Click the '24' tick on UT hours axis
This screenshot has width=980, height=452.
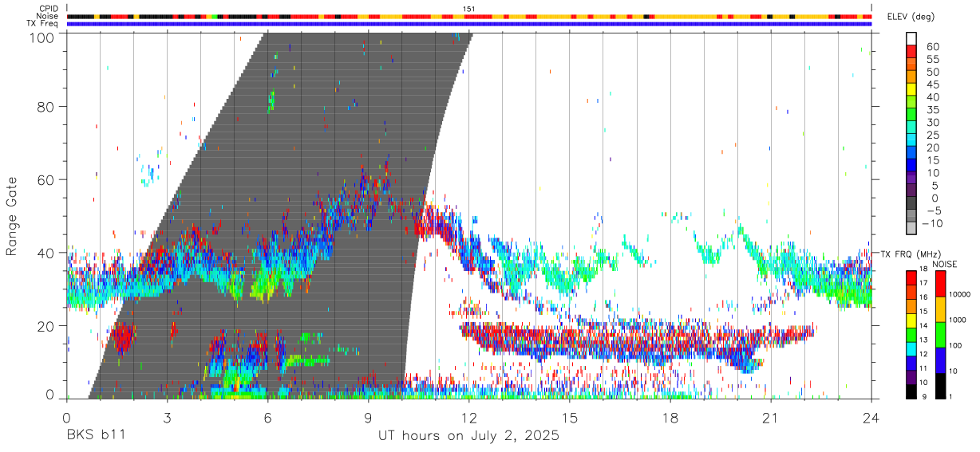[871, 417]
